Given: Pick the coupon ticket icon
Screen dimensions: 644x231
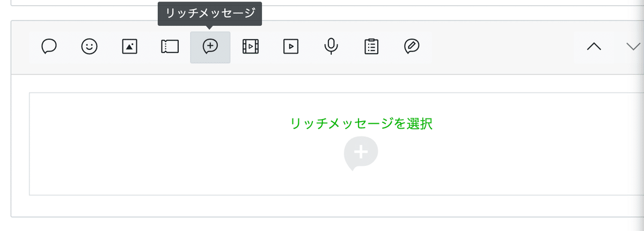Looking at the screenshot, I should point(170,47).
